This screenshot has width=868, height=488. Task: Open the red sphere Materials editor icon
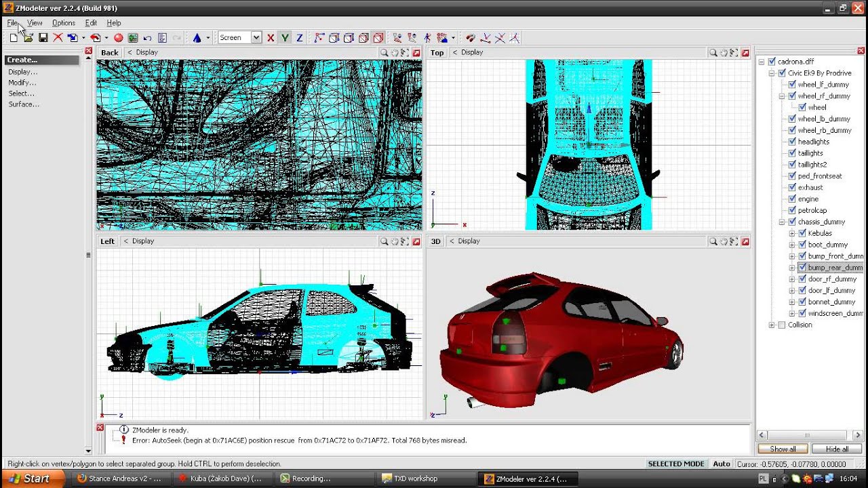click(118, 38)
